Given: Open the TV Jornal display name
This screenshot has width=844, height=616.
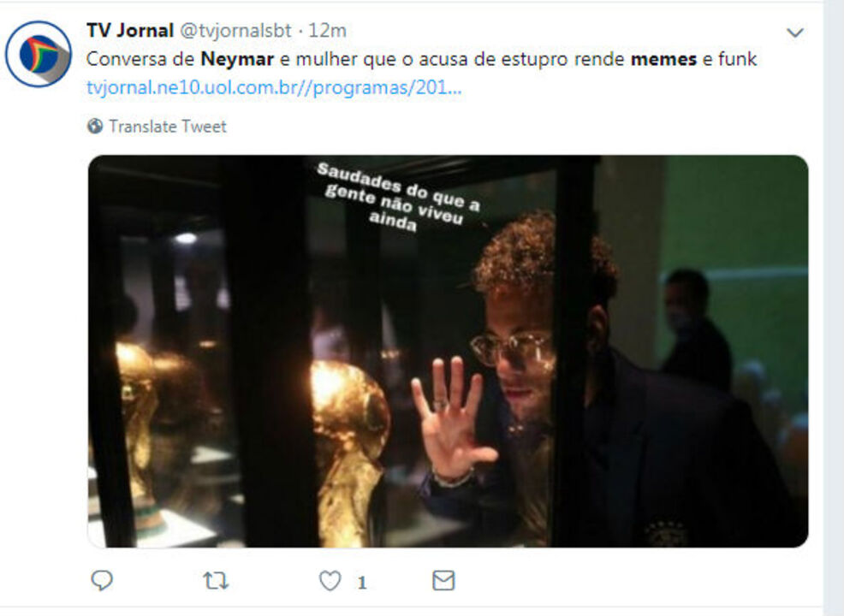Looking at the screenshot, I should [x=130, y=31].
